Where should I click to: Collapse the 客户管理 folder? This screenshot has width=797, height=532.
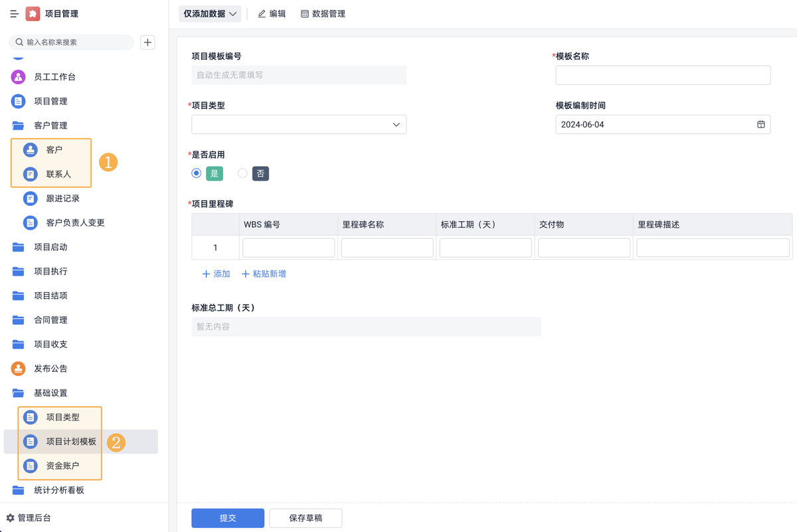click(50, 126)
